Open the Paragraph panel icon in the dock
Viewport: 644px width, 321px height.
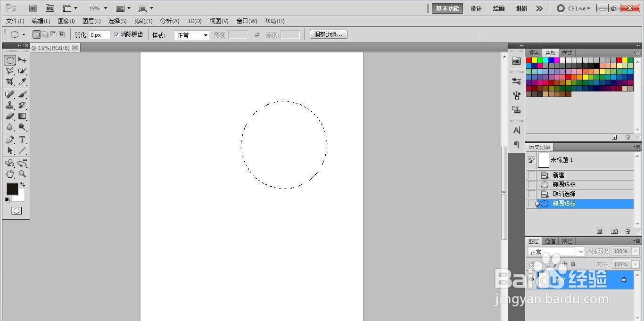click(517, 144)
